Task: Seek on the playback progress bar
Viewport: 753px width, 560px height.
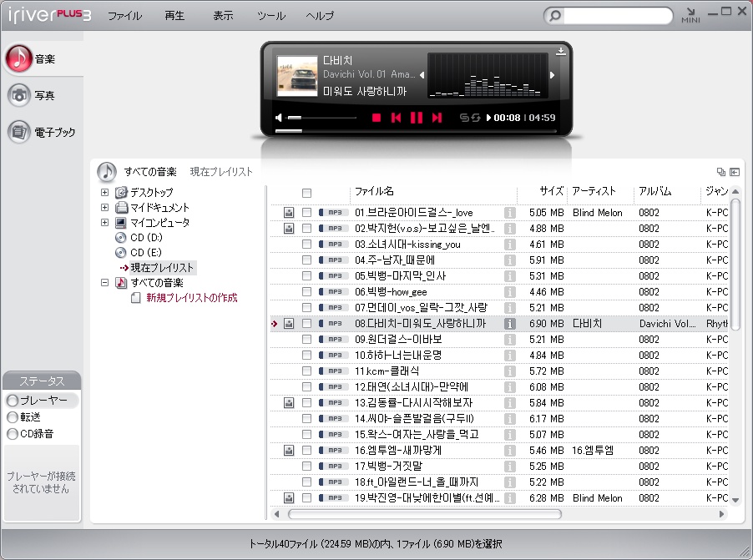Action: [416, 131]
